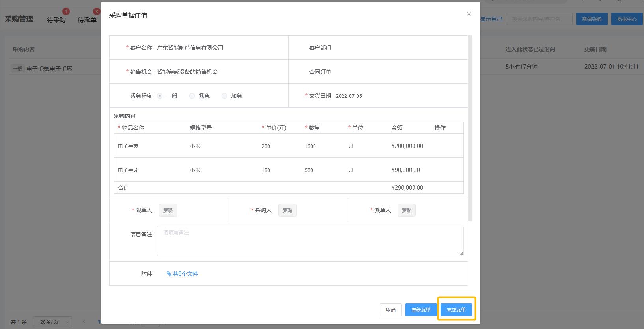Click the 进入此状态已过时间 column header
Viewport: 644px width, 329px height.
tap(530, 49)
